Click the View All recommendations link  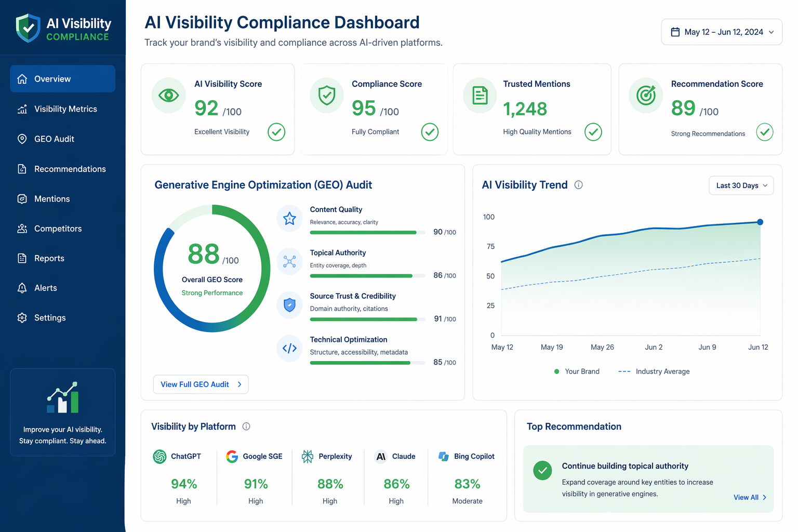(750, 497)
